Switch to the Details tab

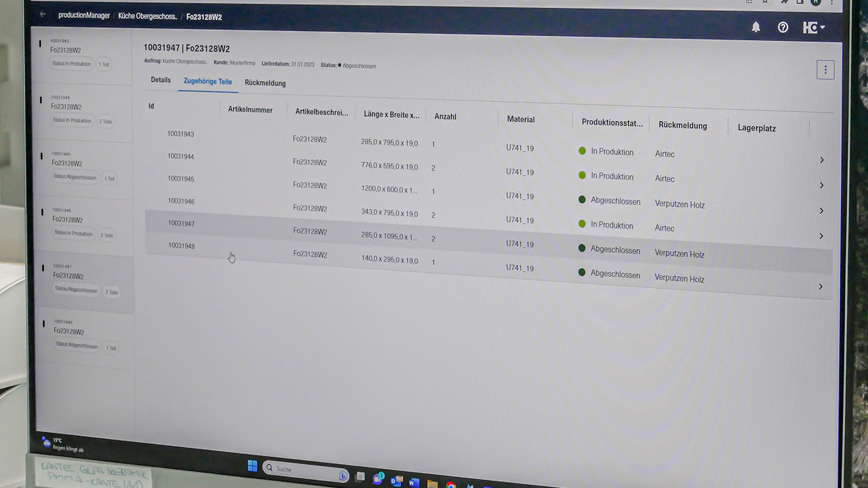(161, 80)
